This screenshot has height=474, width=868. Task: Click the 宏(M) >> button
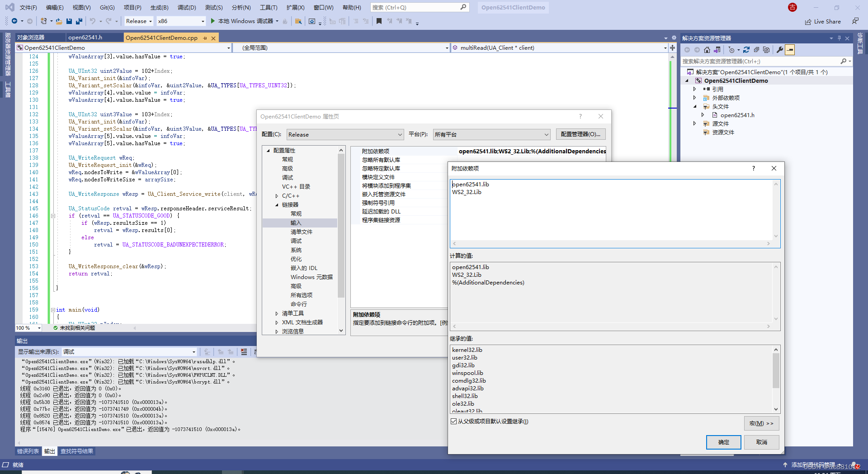tap(761, 423)
